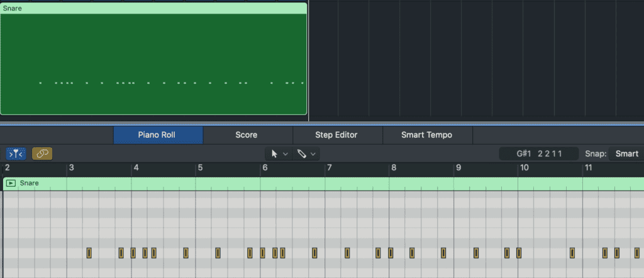Select the snare note on bar 8 downbeat
Viewport: 644px width, 278px height.
390,253
